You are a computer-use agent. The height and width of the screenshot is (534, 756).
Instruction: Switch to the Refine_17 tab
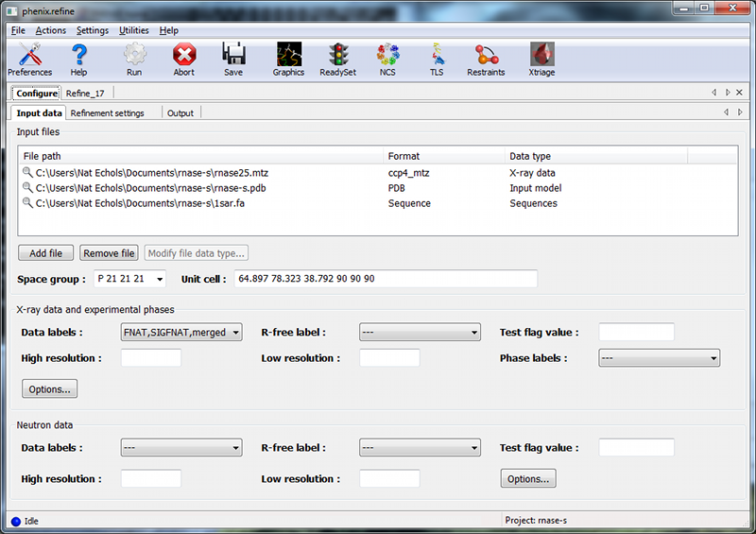click(85, 93)
